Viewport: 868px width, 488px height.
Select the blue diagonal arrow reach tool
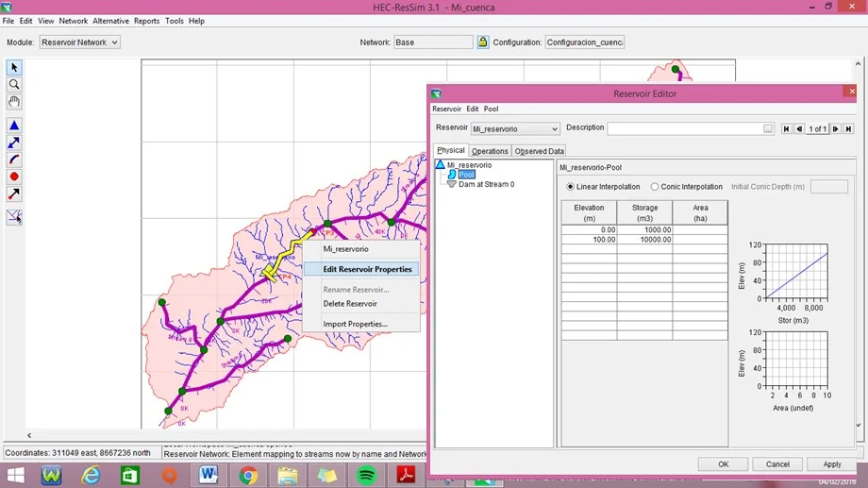pyautogui.click(x=14, y=143)
